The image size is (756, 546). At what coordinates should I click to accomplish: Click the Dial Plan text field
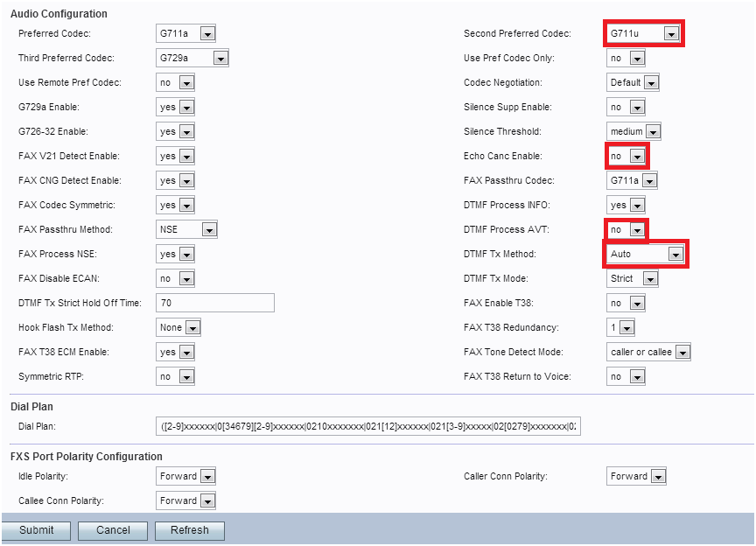click(x=367, y=427)
